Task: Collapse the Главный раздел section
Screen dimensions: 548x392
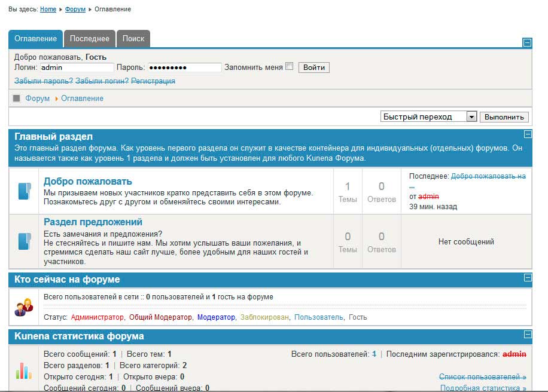Action: [528, 134]
